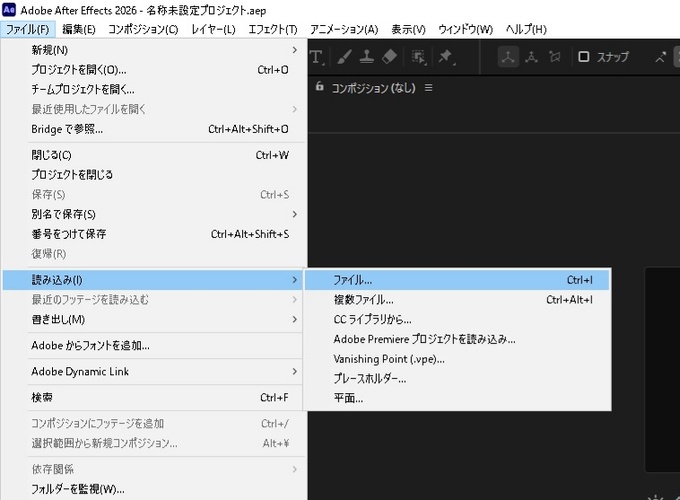Choose 閉じる(C) menu item
Image resolution: width=680 pixels, height=500 pixels.
(154, 155)
